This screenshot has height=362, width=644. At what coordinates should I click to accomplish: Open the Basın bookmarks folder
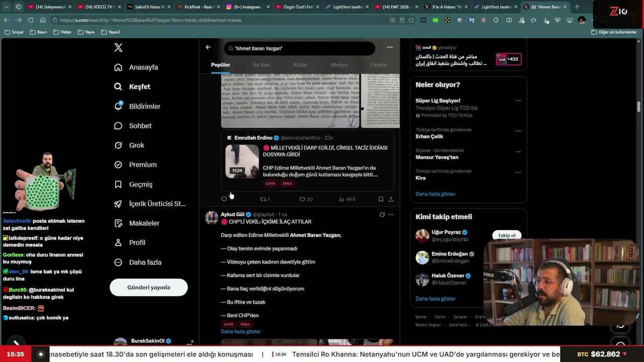pos(38,32)
